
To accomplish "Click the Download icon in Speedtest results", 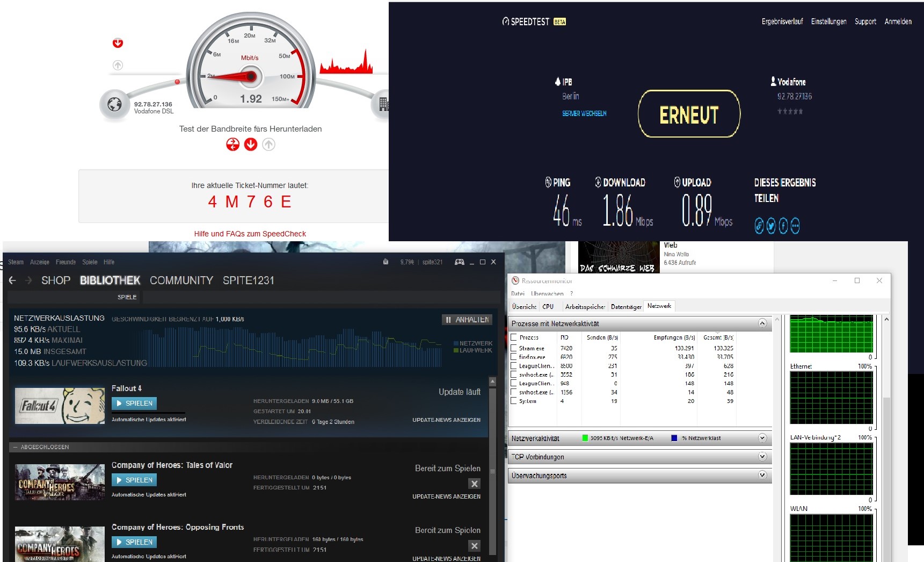I will (598, 182).
